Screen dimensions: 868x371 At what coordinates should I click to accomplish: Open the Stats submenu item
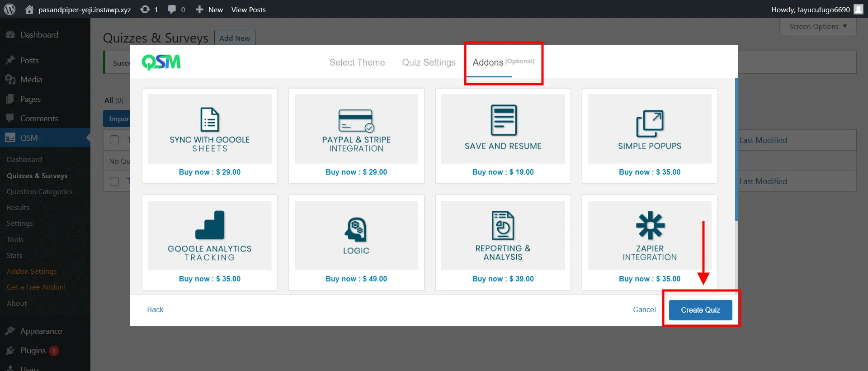click(14, 255)
